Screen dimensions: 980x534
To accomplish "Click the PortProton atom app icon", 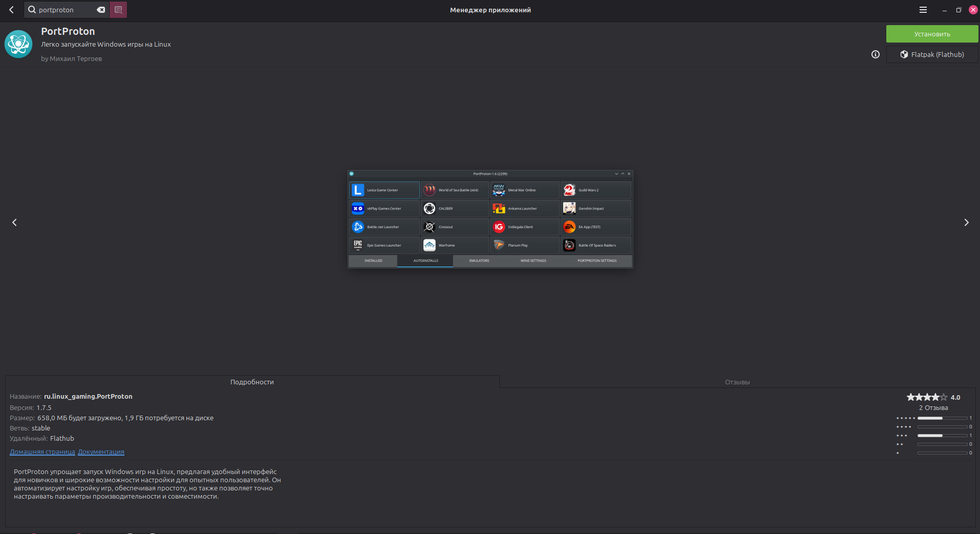I will 18,44.
